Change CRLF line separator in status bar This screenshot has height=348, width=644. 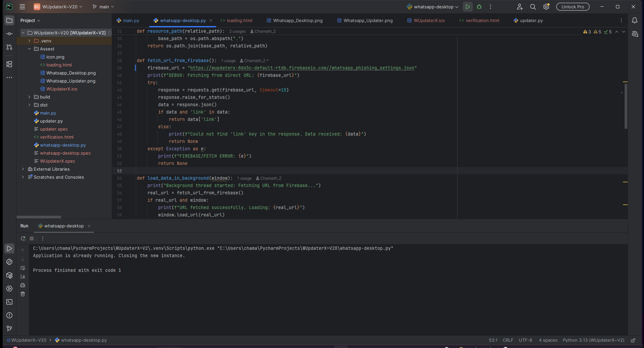click(x=508, y=340)
